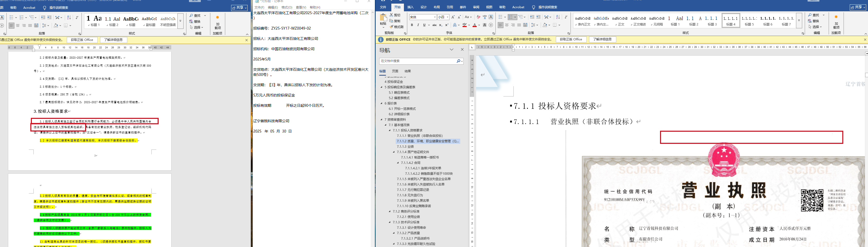
Task: Click the magnifier search icon in navigation pane
Action: 458,61
